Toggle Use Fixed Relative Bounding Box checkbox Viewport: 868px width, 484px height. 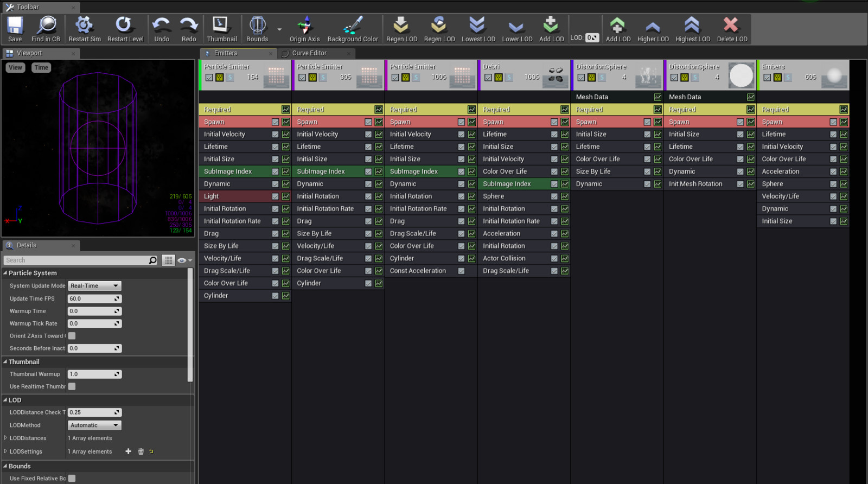pos(72,479)
